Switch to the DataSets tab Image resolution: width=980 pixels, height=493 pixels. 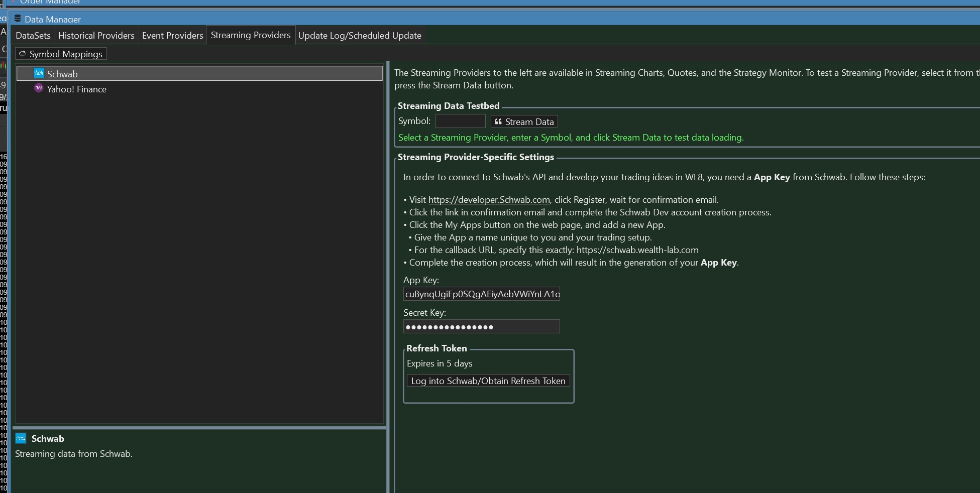point(33,36)
